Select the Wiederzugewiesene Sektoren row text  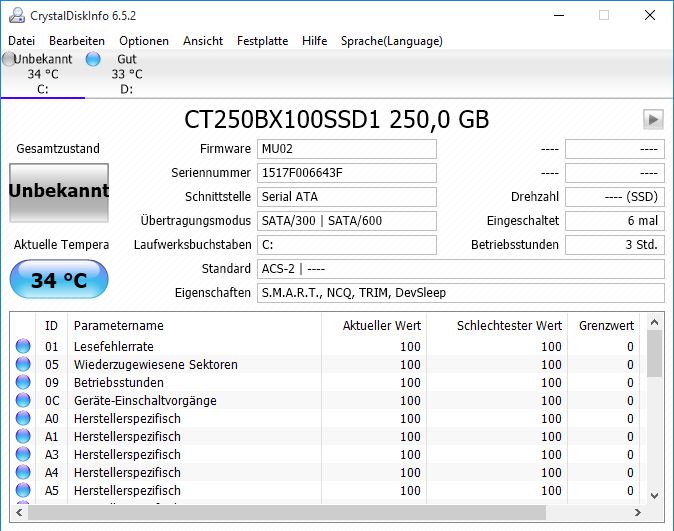(156, 365)
